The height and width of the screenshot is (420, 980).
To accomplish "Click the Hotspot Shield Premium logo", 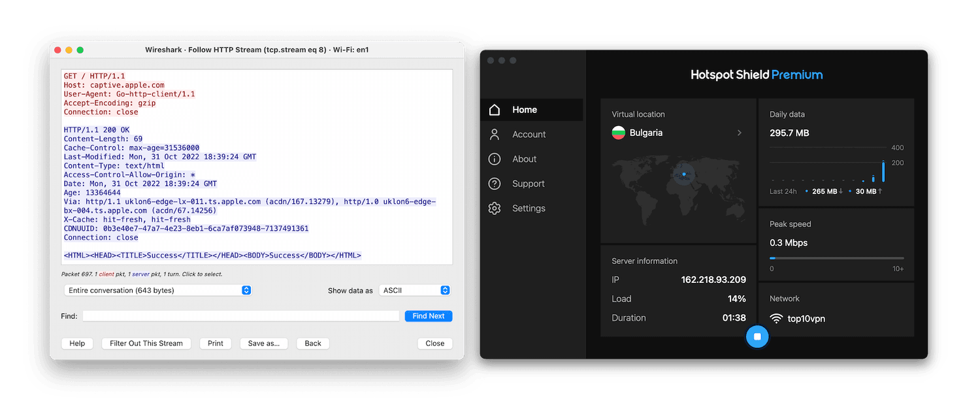I will 757,74.
